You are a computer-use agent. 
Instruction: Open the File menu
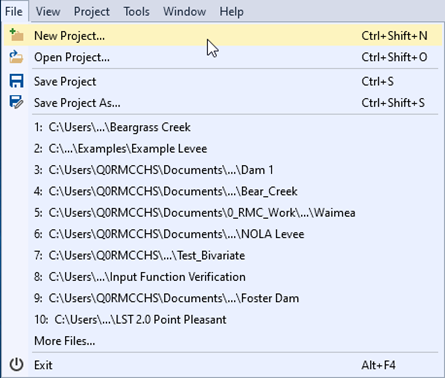pos(14,12)
